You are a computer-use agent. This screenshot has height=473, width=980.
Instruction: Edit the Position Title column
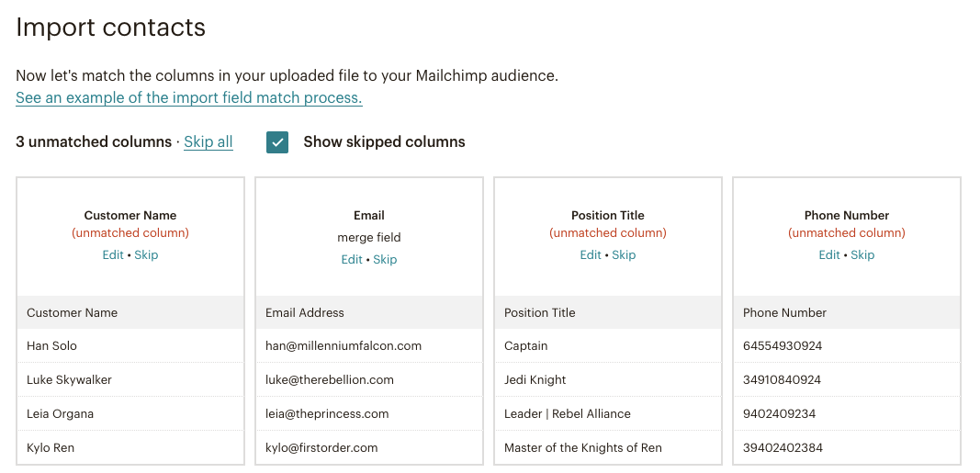pyautogui.click(x=591, y=255)
